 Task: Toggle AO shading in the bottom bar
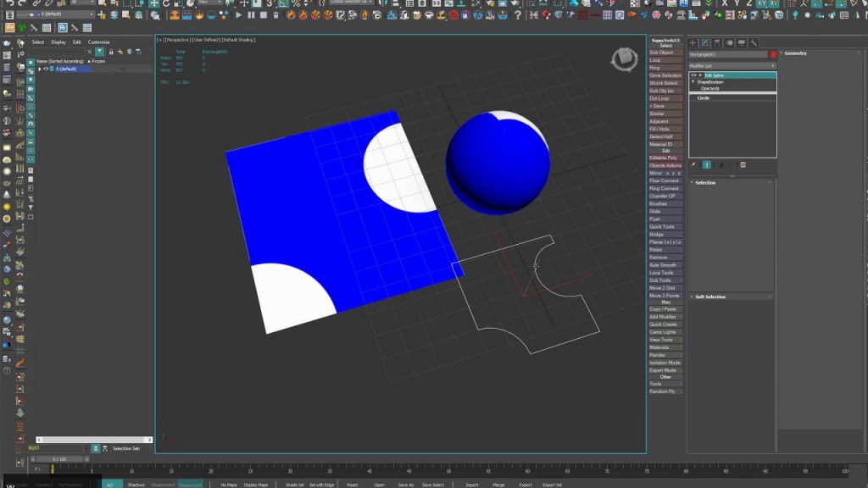(111, 485)
